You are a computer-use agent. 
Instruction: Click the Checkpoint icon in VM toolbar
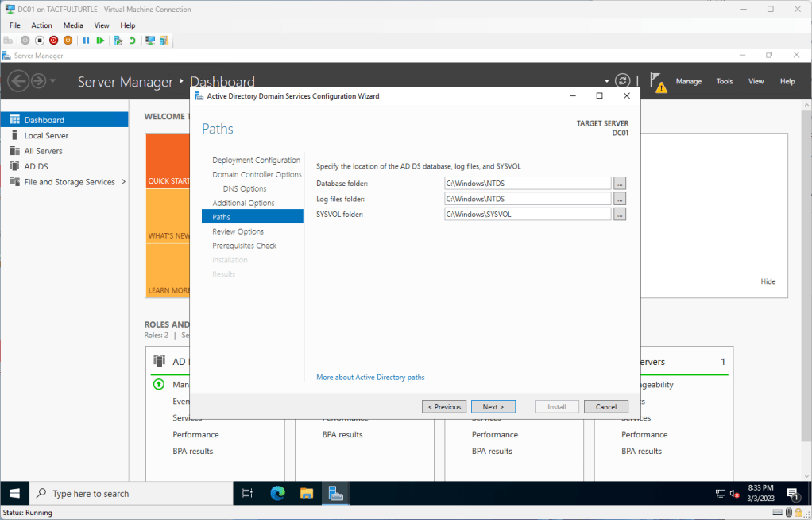pos(118,41)
